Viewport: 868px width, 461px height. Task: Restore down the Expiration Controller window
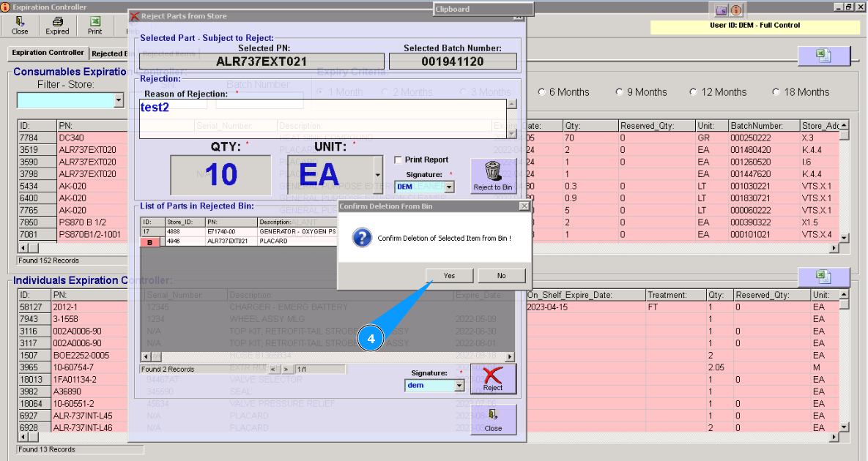tap(849, 7)
